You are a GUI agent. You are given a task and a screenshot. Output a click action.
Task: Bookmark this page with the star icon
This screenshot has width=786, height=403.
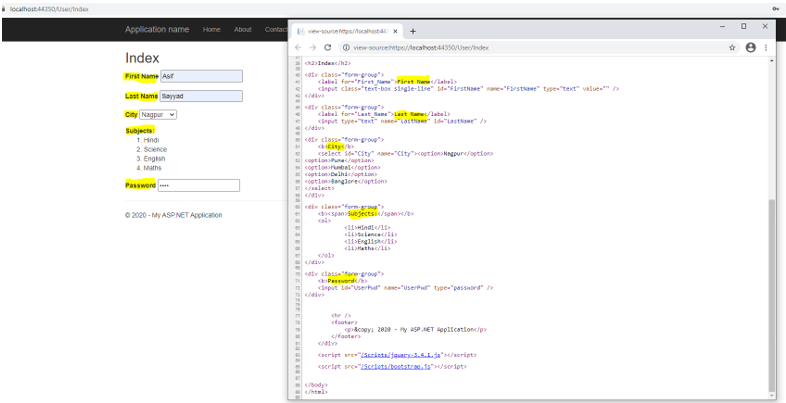click(x=732, y=48)
